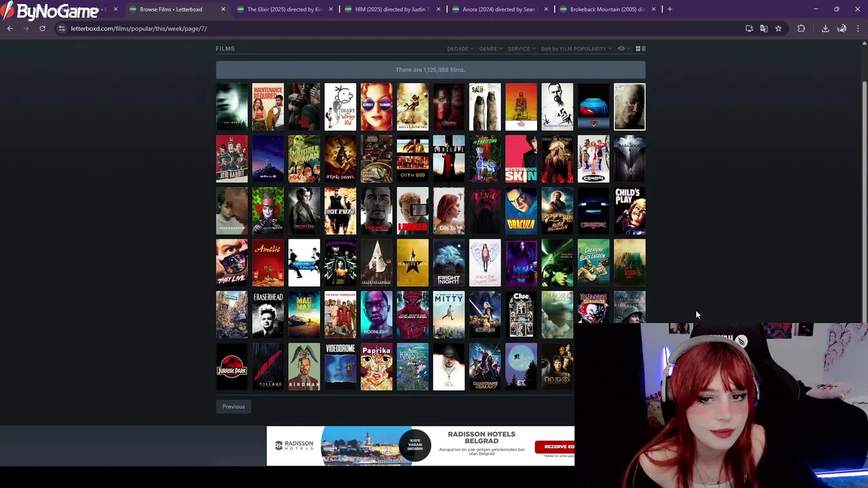Close the Anora (2024) tab
Viewport: 868px width, 488px height.
[546, 9]
